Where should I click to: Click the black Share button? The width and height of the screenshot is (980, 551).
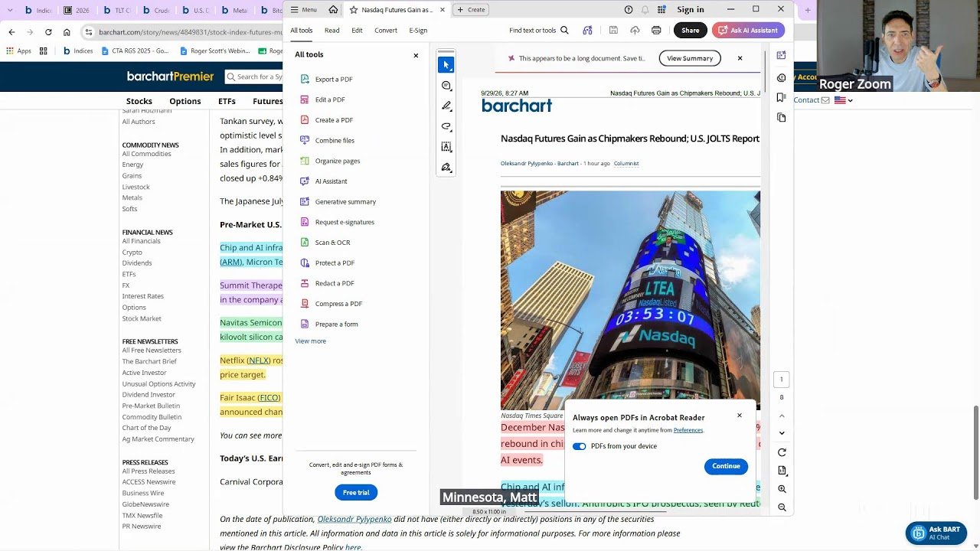tap(690, 31)
